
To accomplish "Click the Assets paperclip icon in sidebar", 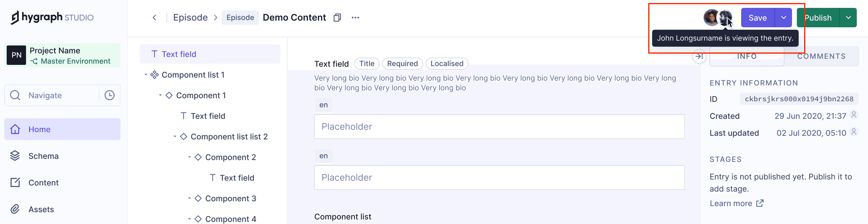I will point(15,209).
